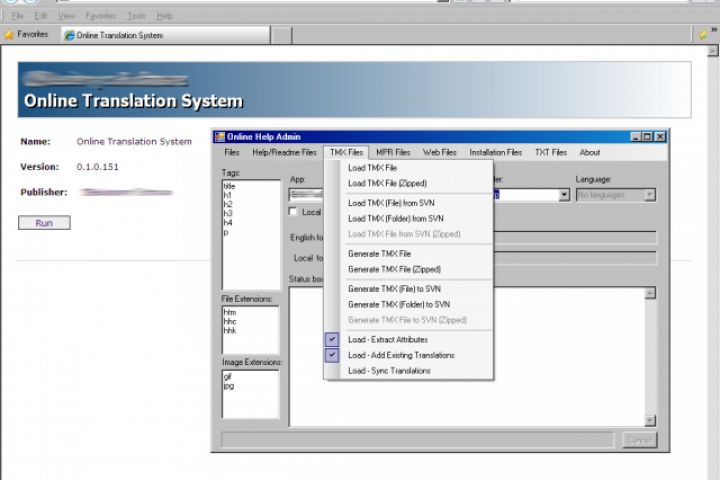Open the Installation Files menu
The image size is (720, 480).
[x=495, y=152]
